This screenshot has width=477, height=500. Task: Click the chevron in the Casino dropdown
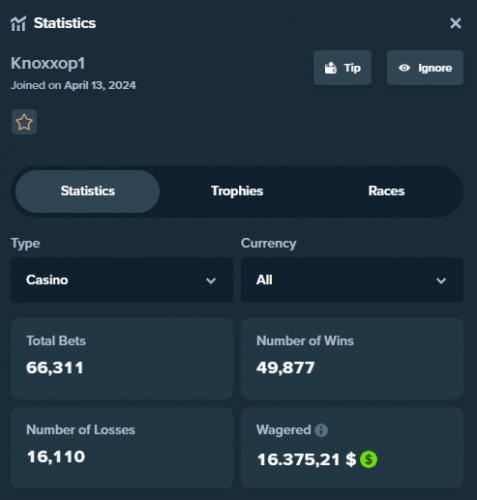(211, 281)
